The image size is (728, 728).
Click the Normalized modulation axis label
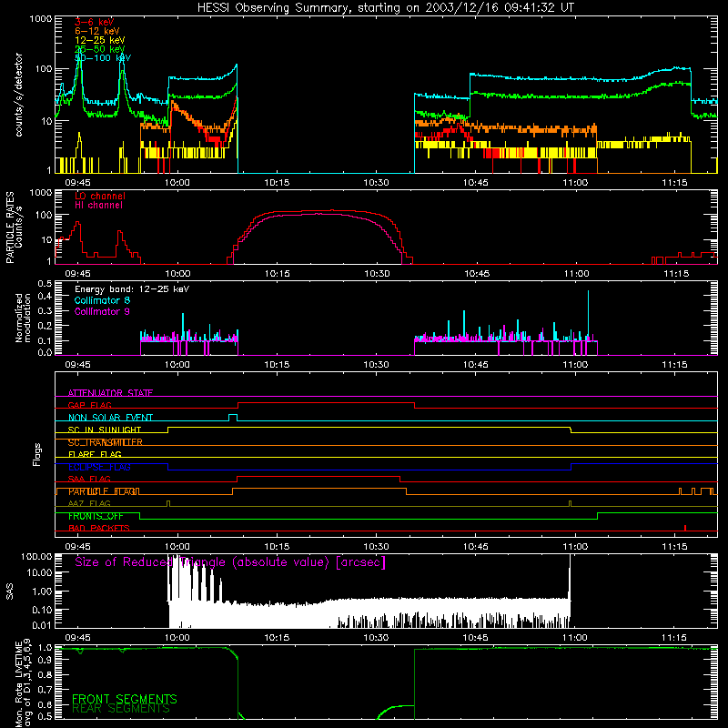(23, 318)
